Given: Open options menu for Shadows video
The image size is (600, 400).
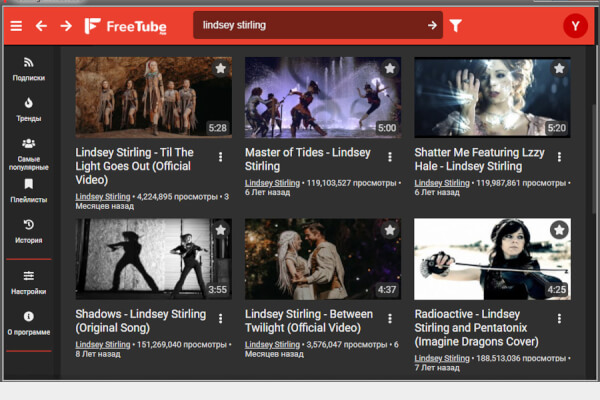Looking at the screenshot, I should pyautogui.click(x=220, y=318).
